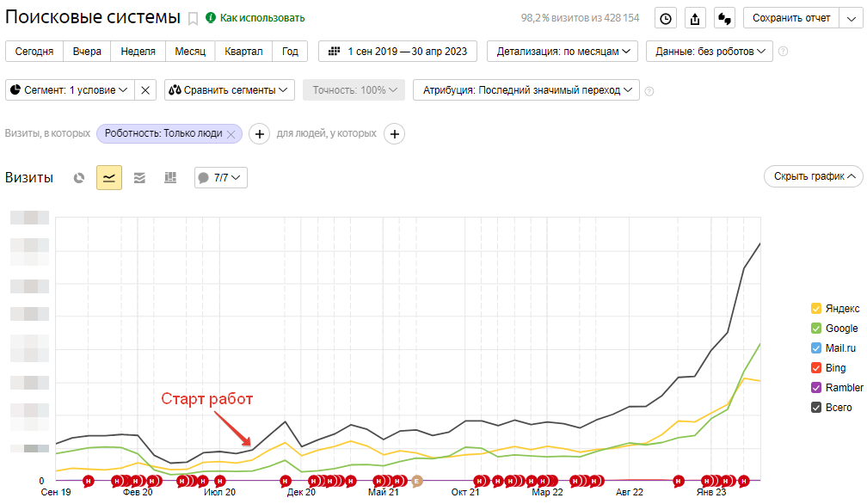Open the report history clock icon
This screenshot has width=867, height=504.
(666, 18)
